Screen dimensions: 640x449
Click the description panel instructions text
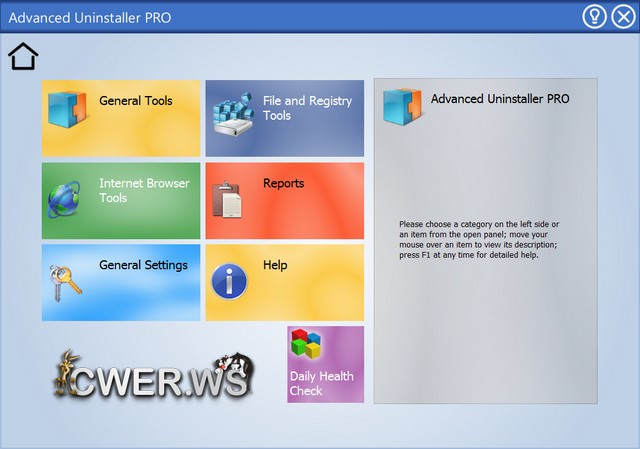477,240
